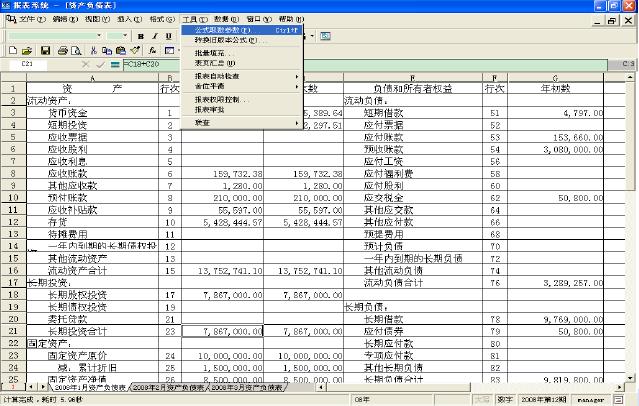
Task: Open the 窗口 menu
Action: (259, 19)
